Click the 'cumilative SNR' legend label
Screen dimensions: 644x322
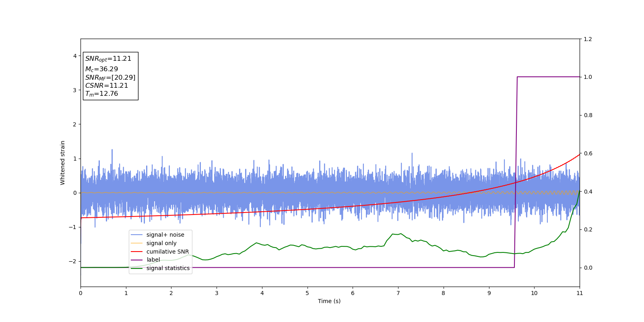coord(167,252)
